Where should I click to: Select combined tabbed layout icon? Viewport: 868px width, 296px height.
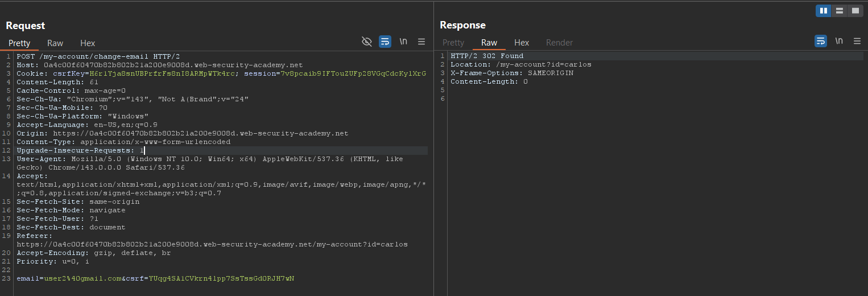(x=855, y=11)
